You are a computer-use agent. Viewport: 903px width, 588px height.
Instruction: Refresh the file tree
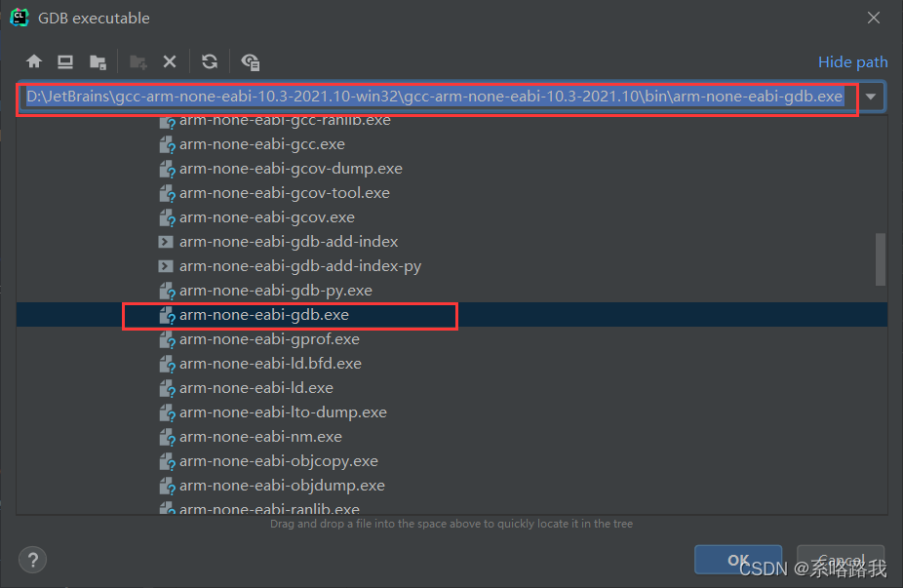point(210,61)
